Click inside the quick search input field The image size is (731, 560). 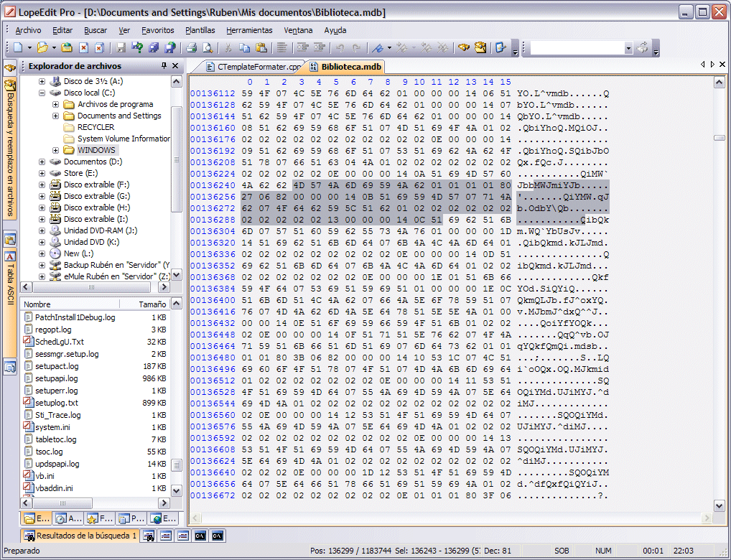577,48
